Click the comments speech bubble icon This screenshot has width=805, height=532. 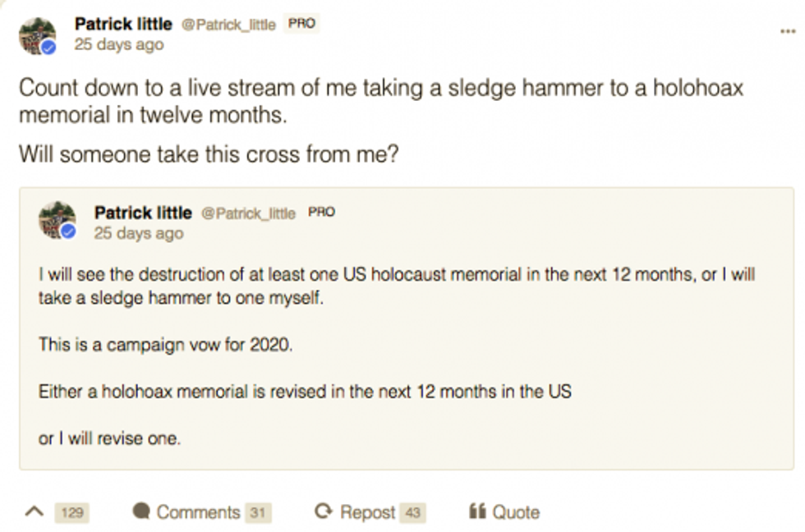[141, 512]
